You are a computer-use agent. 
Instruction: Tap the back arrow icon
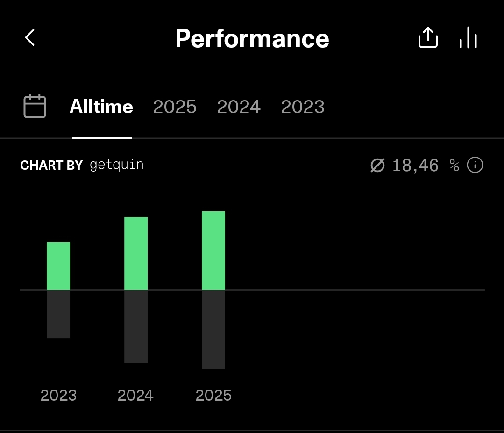coord(30,38)
